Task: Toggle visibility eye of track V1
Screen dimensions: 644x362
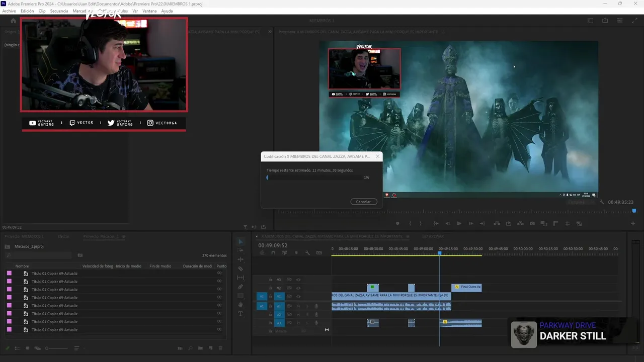Action: [x=298, y=296]
